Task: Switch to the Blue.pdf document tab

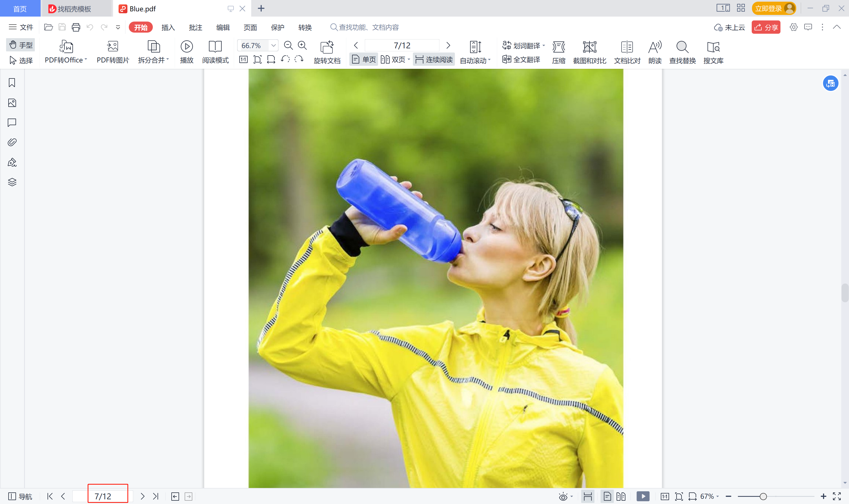Action: (x=142, y=9)
